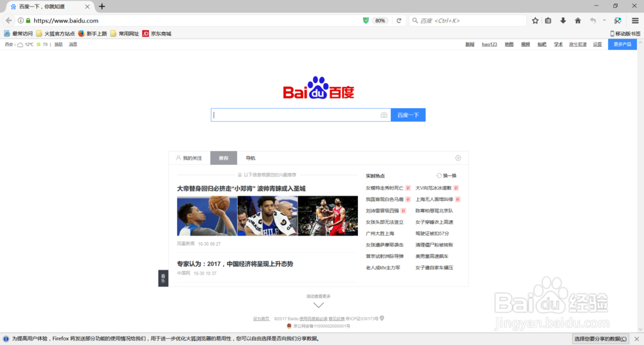This screenshot has width=644, height=345.
Task: Open the 移动版书签 mobile bookmarks
Action: pyautogui.click(x=625, y=33)
